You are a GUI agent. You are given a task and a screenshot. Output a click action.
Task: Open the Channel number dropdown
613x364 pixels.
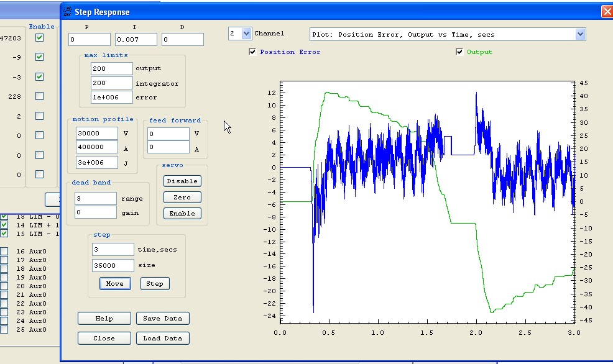tap(246, 34)
